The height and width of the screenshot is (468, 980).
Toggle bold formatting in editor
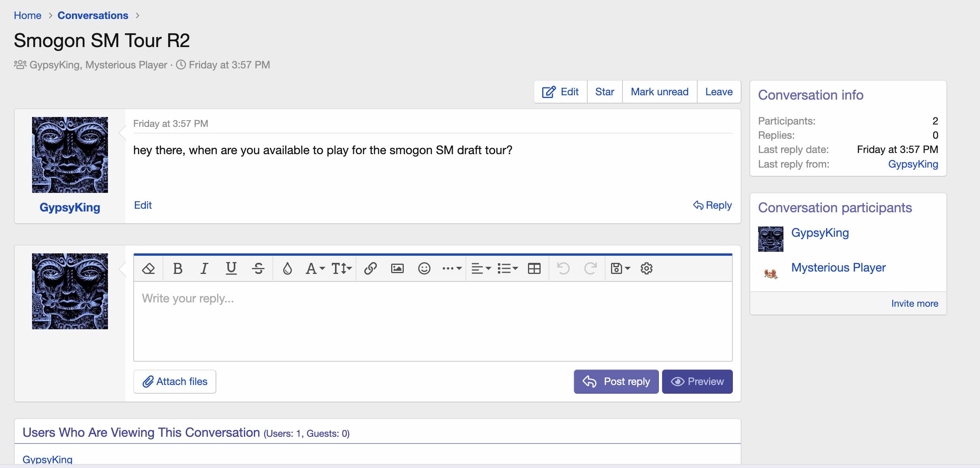coord(178,269)
